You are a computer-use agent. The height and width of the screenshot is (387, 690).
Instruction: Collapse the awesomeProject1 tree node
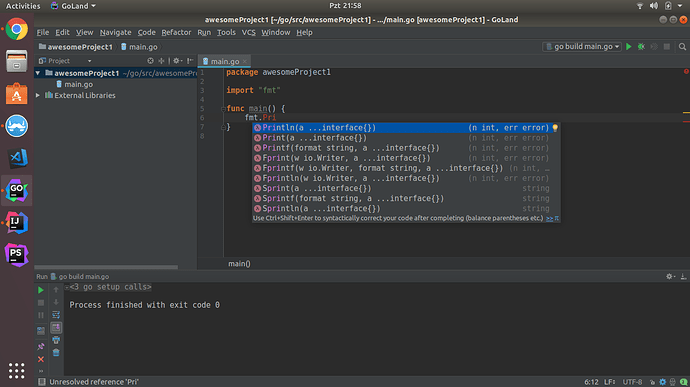coord(38,73)
